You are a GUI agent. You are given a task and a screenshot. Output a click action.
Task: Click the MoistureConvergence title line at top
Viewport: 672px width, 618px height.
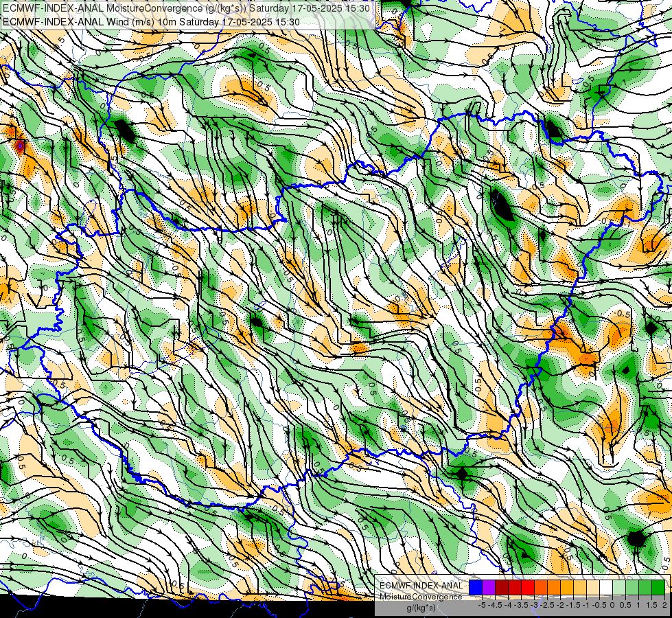pos(187,8)
